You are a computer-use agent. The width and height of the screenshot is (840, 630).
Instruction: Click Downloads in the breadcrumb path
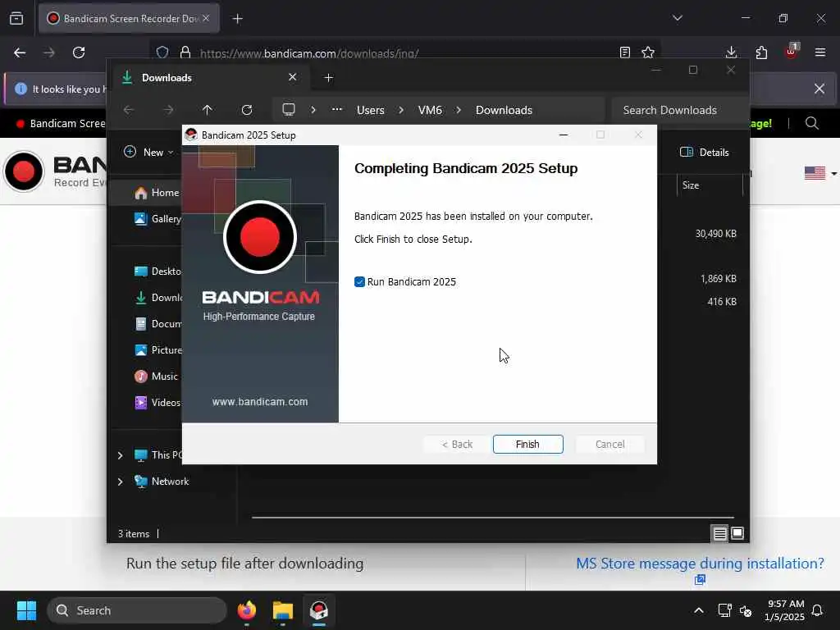click(x=504, y=110)
